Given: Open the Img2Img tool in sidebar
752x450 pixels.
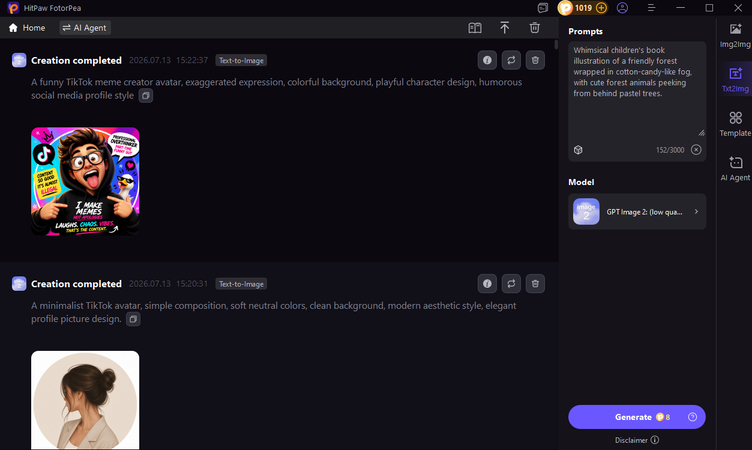Looking at the screenshot, I should pyautogui.click(x=735, y=36).
